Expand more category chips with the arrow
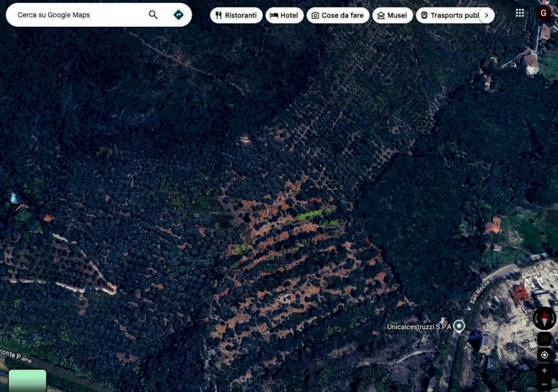The image size is (558, 392). pyautogui.click(x=487, y=15)
